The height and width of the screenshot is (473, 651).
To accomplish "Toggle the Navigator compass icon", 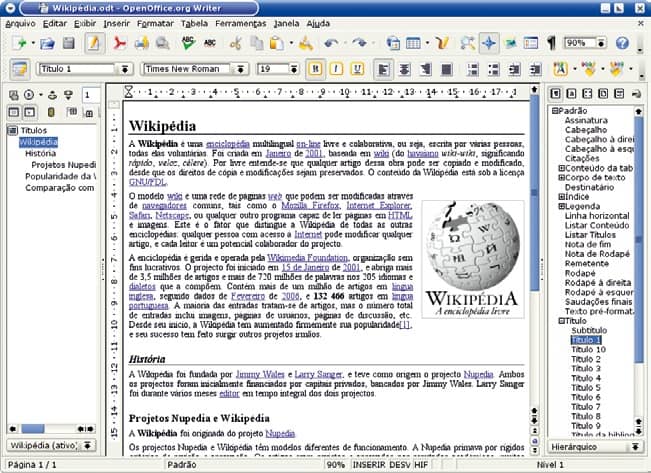I will coord(489,43).
